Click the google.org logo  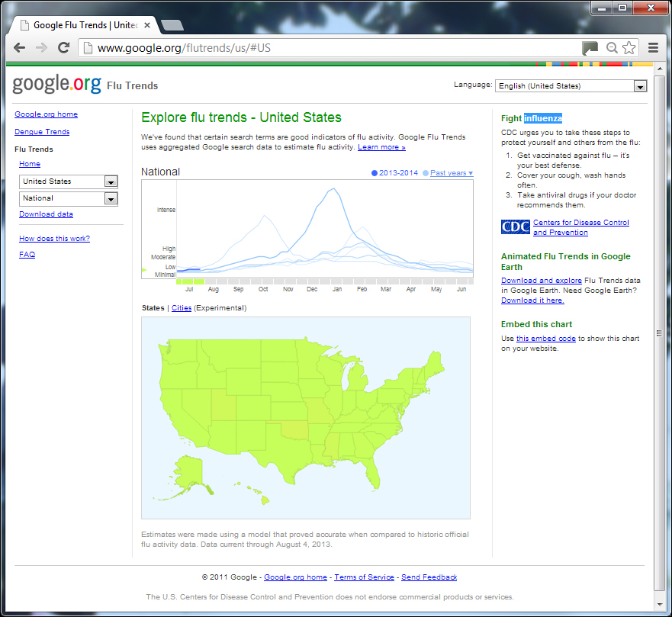pyautogui.click(x=57, y=84)
